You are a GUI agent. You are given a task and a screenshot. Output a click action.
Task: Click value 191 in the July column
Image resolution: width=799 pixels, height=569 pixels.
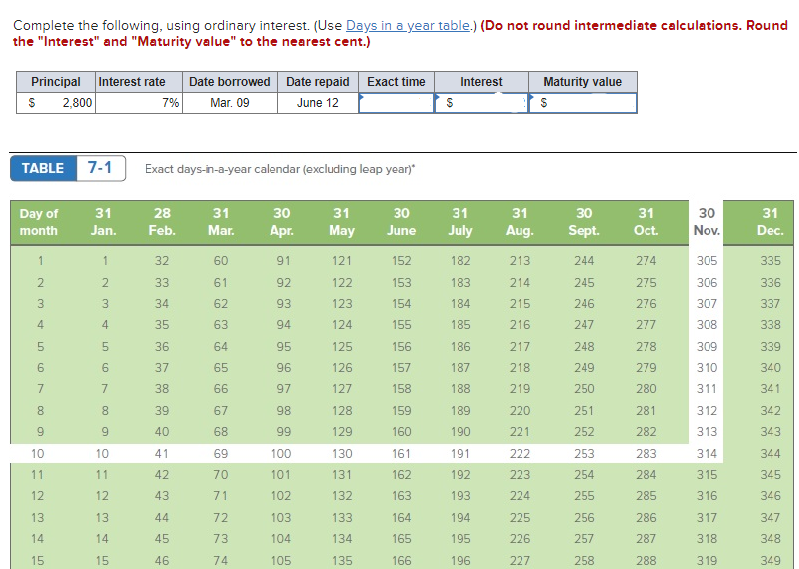pos(460,453)
